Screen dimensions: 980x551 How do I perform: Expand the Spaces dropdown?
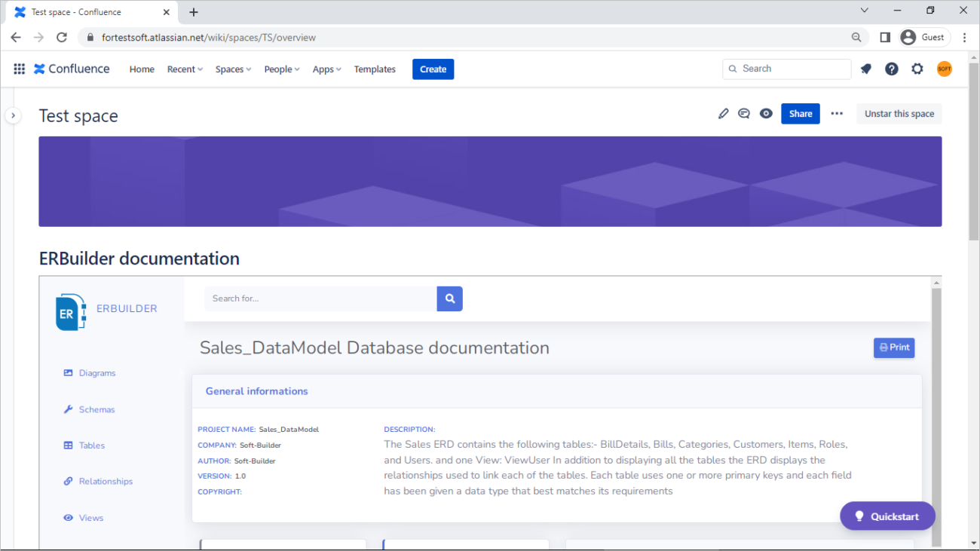click(x=233, y=69)
